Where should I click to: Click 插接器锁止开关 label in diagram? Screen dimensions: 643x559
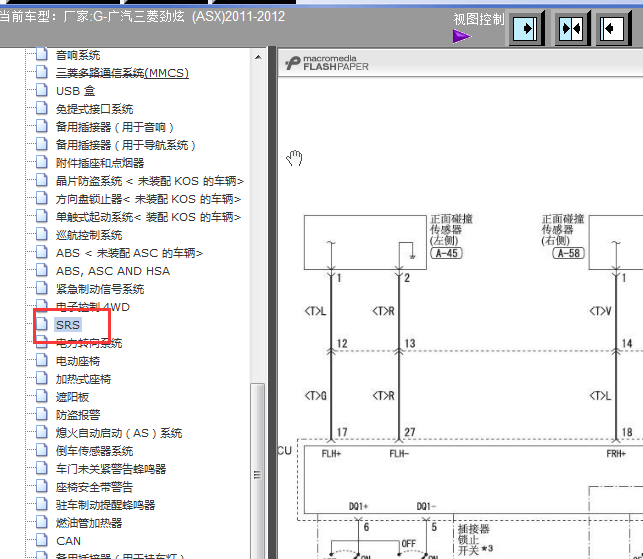tap(475, 540)
